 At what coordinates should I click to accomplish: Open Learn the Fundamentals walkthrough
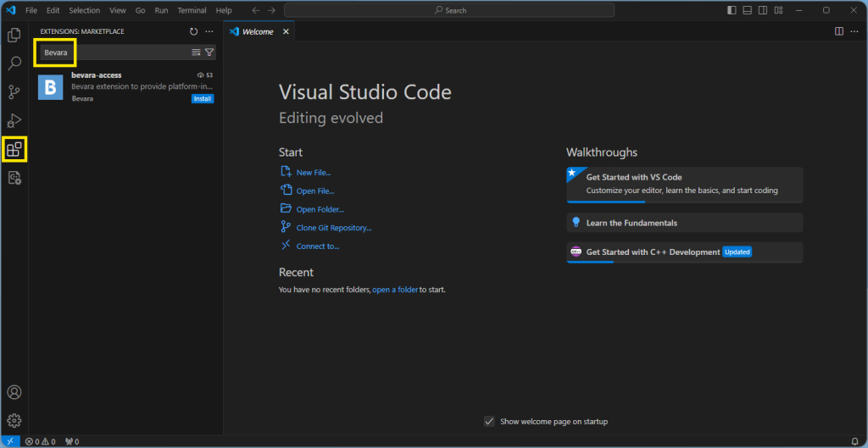[685, 223]
